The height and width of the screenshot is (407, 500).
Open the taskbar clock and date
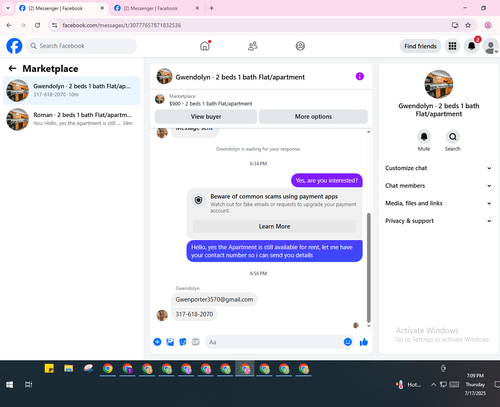(x=475, y=384)
